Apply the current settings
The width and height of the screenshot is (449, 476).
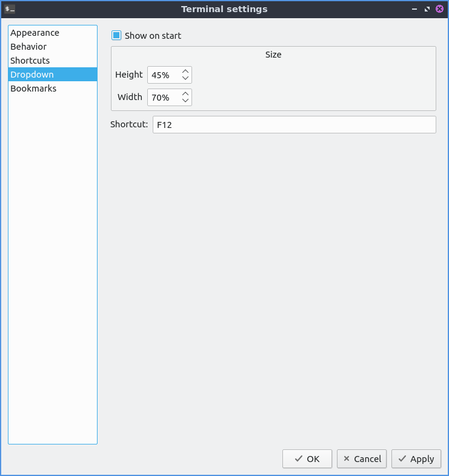point(416,459)
